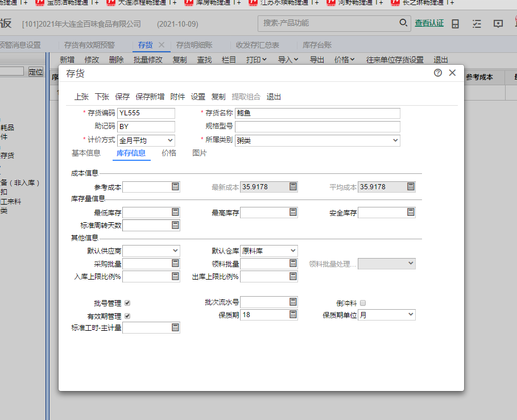
Task: Open 默认供应商 dropdown
Action: coord(175,251)
